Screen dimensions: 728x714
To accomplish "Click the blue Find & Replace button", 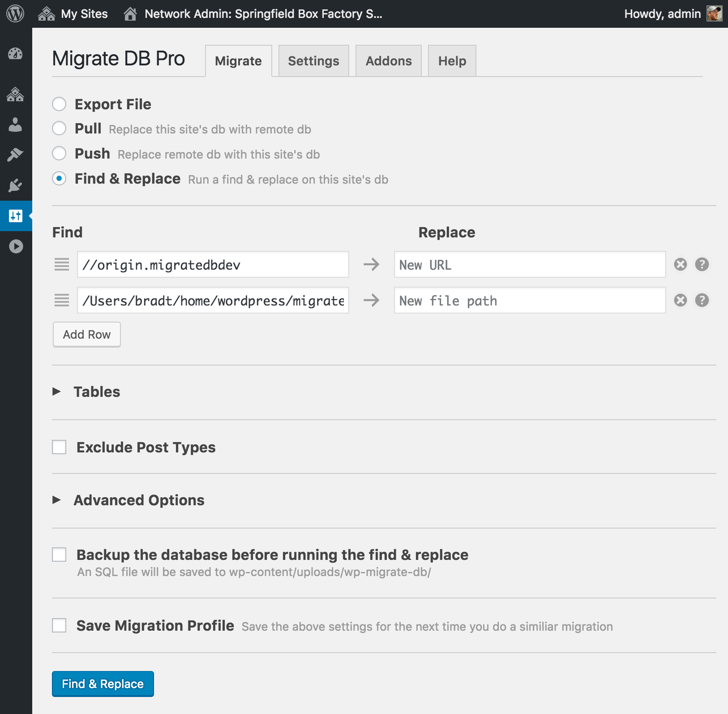I will (103, 684).
